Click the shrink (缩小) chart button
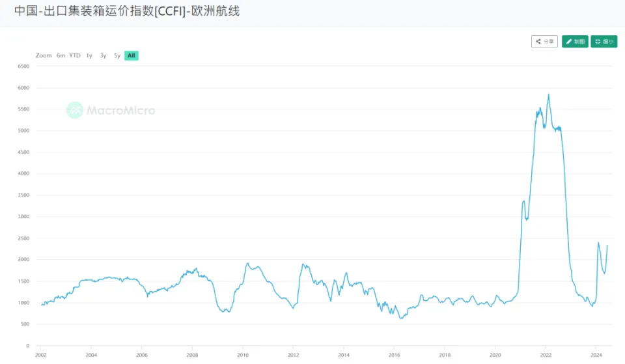The height and width of the screenshot is (364, 625). pos(604,42)
